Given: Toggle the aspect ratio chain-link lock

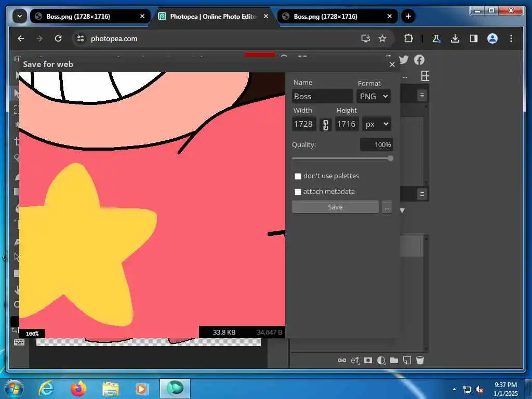Looking at the screenshot, I should (325, 125).
